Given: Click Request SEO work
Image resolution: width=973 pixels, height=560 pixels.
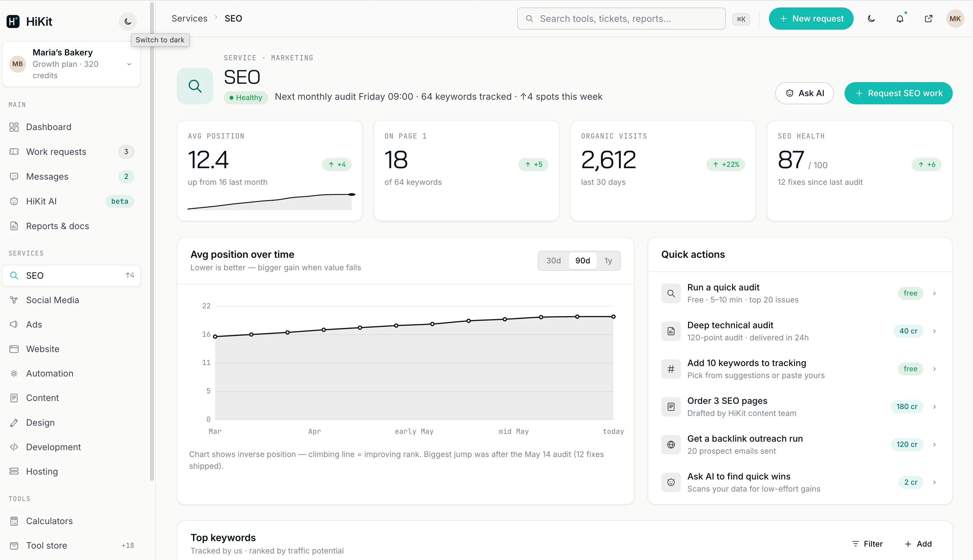Looking at the screenshot, I should tap(898, 93).
